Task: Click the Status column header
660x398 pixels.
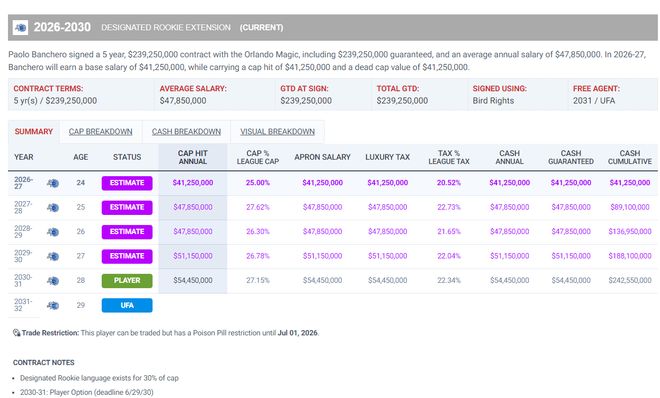Action: 127,157
